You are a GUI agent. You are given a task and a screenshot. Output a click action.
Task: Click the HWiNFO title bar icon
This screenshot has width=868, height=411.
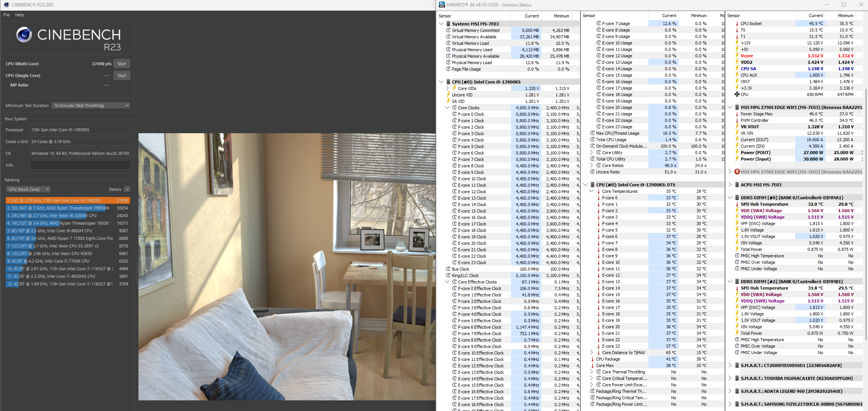(442, 5)
